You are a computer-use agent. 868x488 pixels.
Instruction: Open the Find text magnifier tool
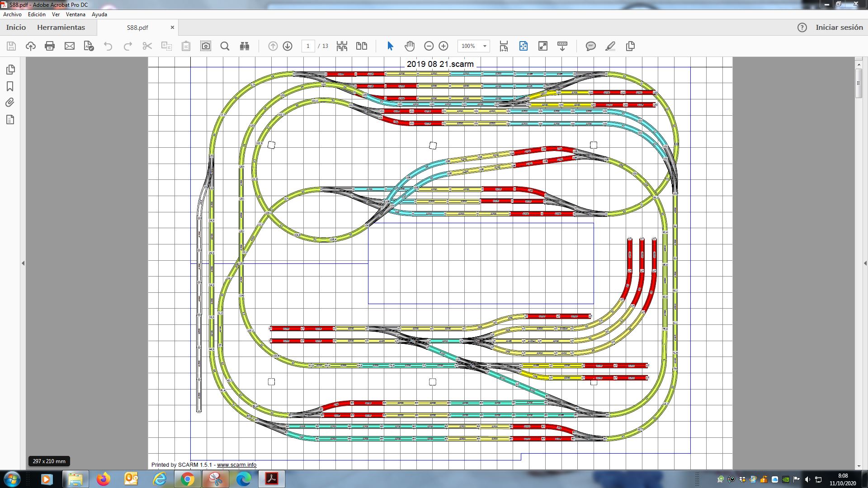[225, 46]
